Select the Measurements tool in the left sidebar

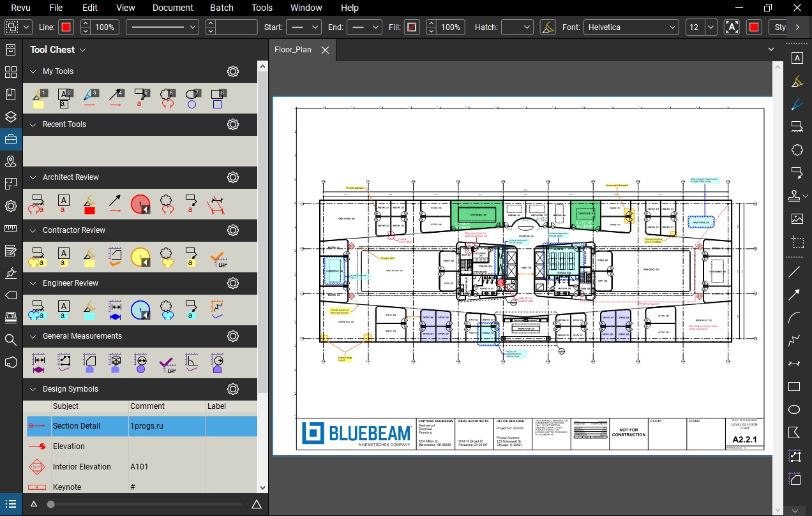tap(10, 228)
